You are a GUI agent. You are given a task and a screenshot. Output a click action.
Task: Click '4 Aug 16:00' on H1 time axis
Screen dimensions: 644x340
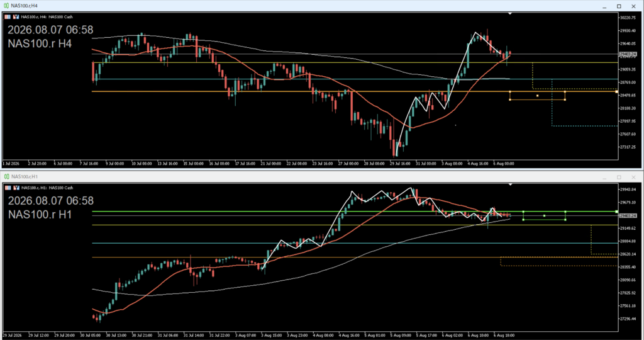point(349,336)
